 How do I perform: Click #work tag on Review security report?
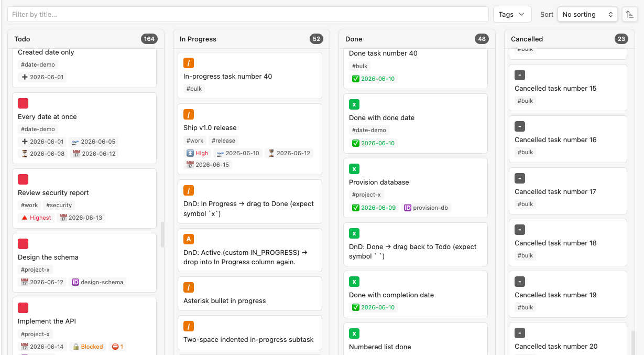coord(29,205)
